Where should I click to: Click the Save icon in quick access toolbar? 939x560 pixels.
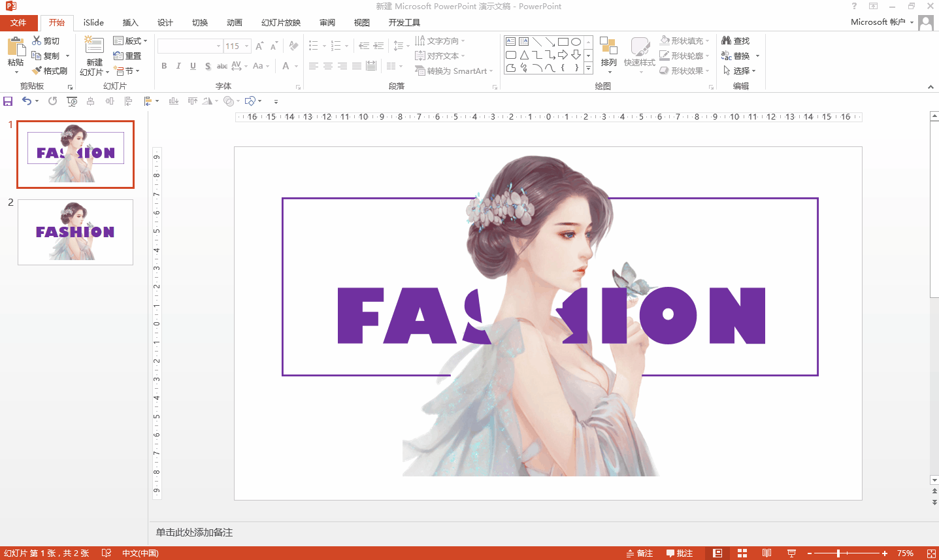tap(8, 101)
